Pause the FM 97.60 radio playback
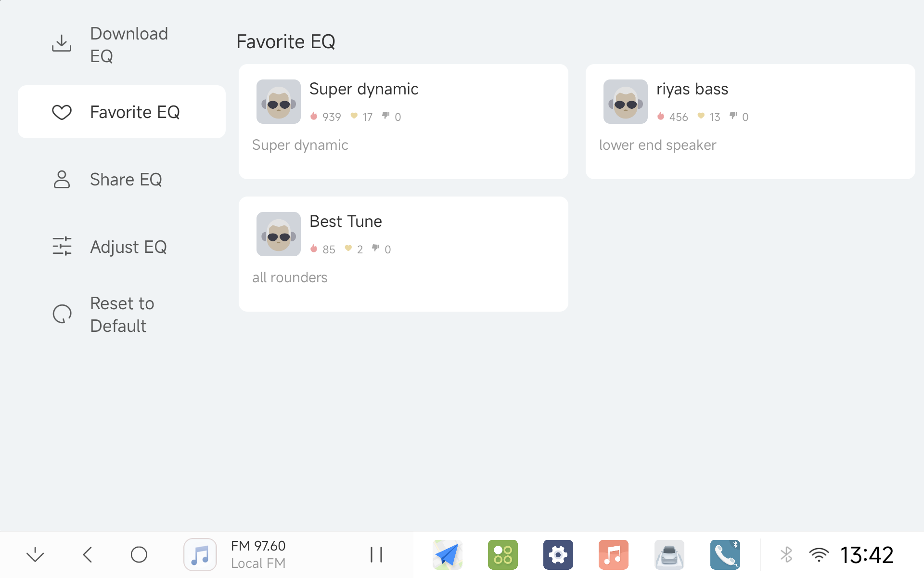 [x=376, y=554]
